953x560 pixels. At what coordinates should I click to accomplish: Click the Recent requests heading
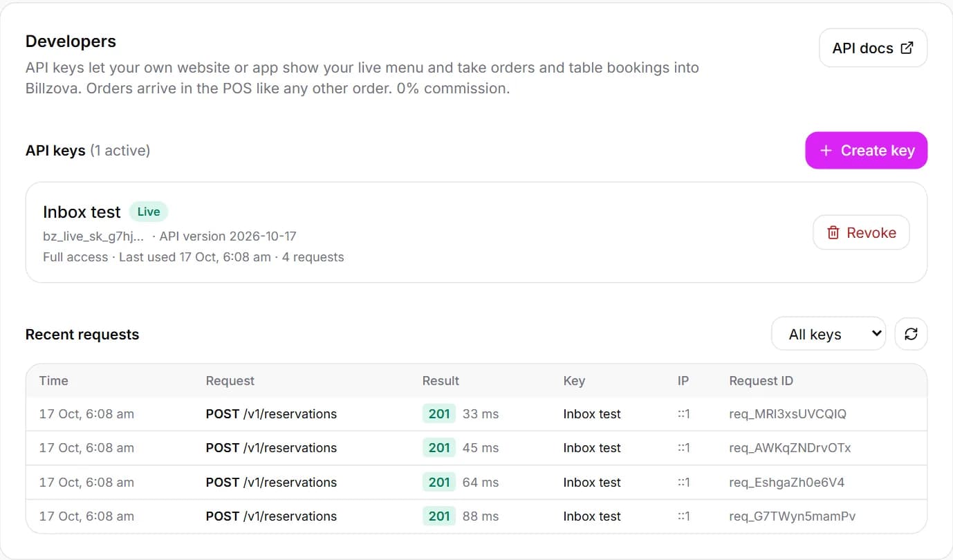[x=82, y=335]
